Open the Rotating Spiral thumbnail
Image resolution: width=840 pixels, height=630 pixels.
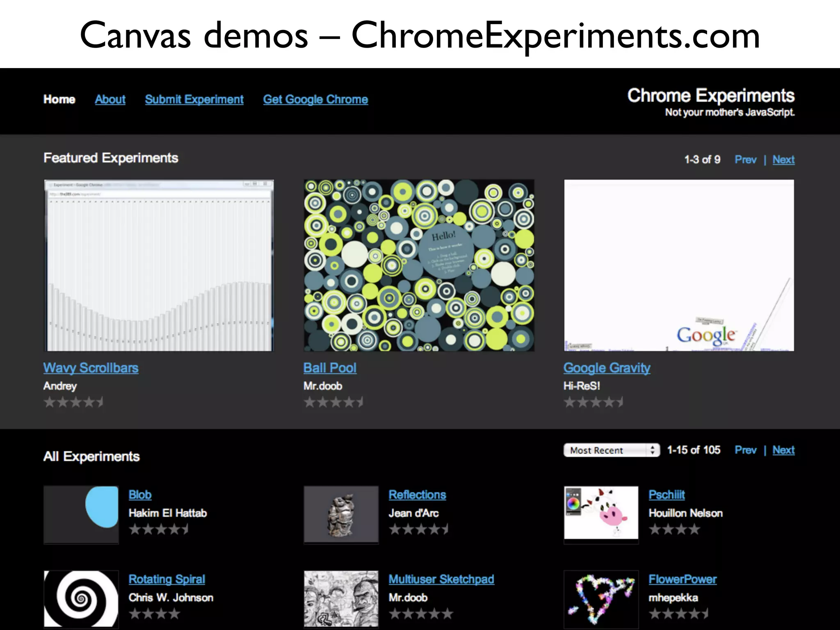(x=81, y=599)
